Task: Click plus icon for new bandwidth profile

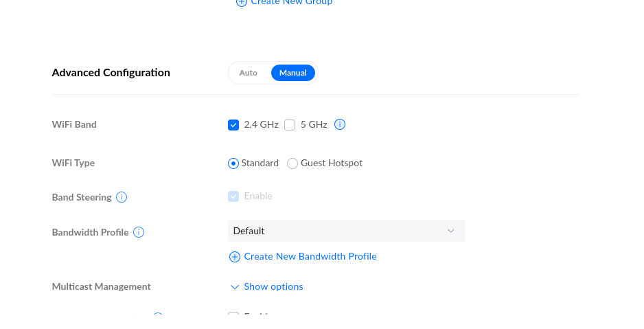Action: tap(234, 257)
